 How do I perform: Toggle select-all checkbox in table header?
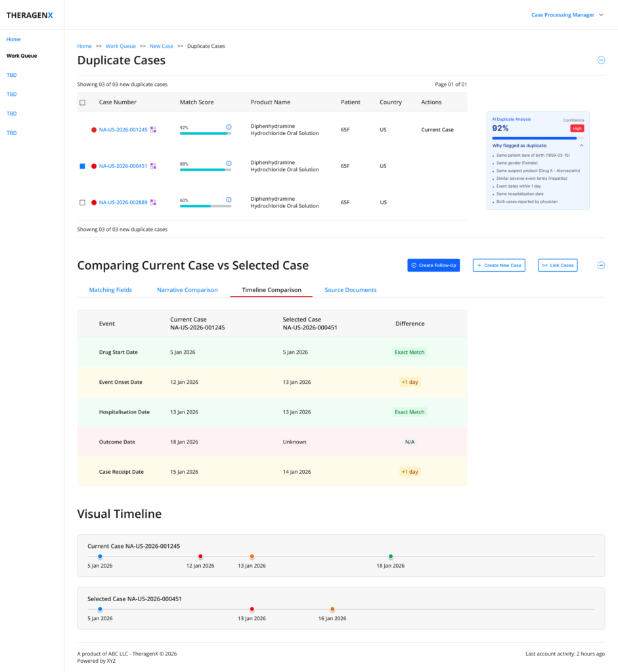tap(82, 102)
